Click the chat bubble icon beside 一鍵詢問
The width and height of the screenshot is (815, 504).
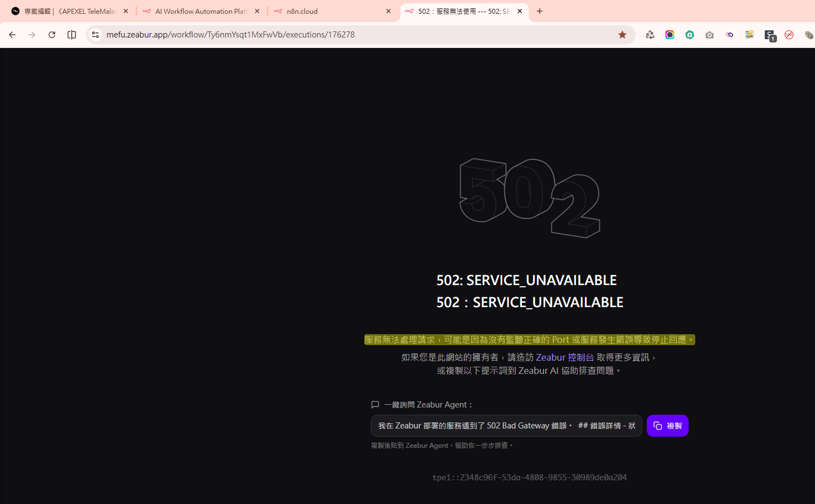tap(375, 405)
